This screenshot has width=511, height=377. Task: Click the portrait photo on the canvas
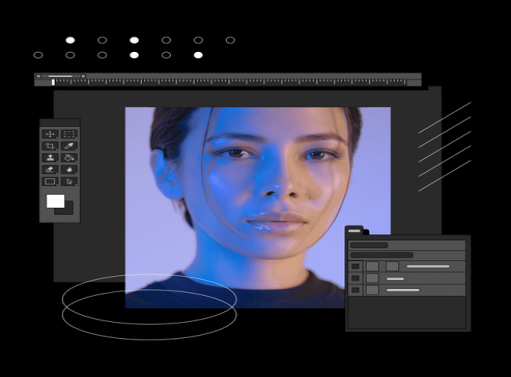258,207
